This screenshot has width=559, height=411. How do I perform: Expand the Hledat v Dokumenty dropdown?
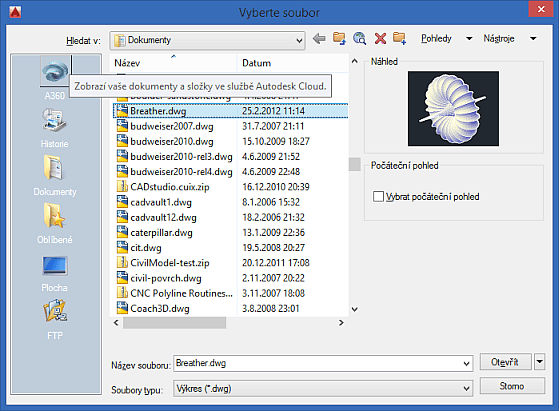coord(299,41)
